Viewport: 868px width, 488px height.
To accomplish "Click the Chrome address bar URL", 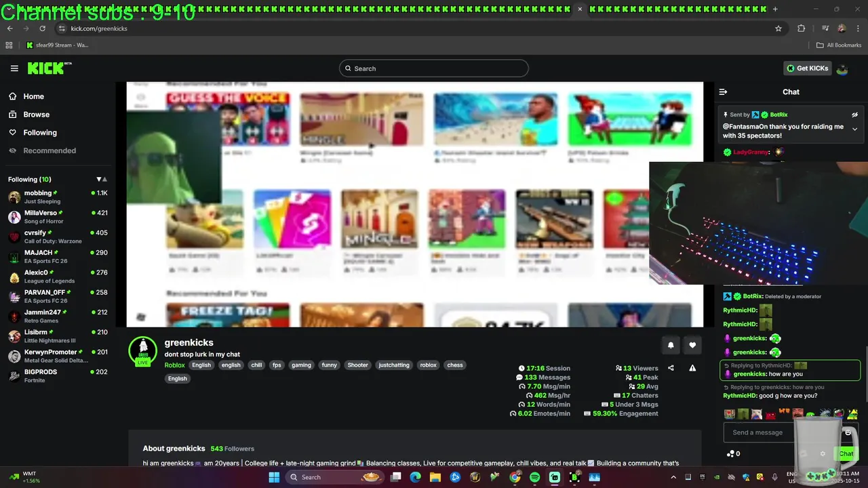I will (x=99, y=28).
